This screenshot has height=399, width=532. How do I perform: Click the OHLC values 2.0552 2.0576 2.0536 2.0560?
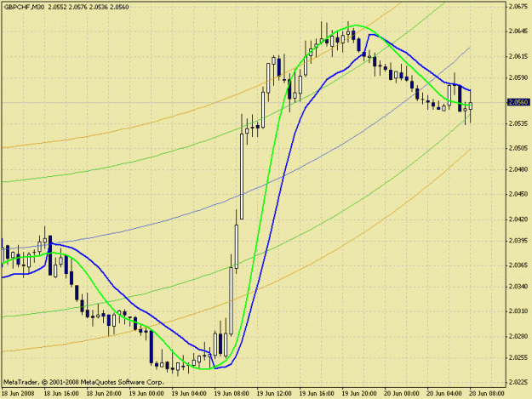[x=89, y=7]
